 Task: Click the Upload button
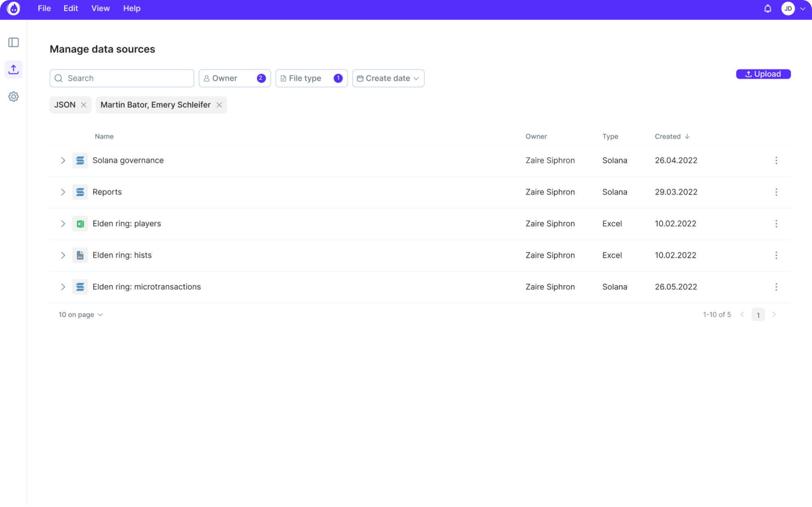pyautogui.click(x=763, y=74)
